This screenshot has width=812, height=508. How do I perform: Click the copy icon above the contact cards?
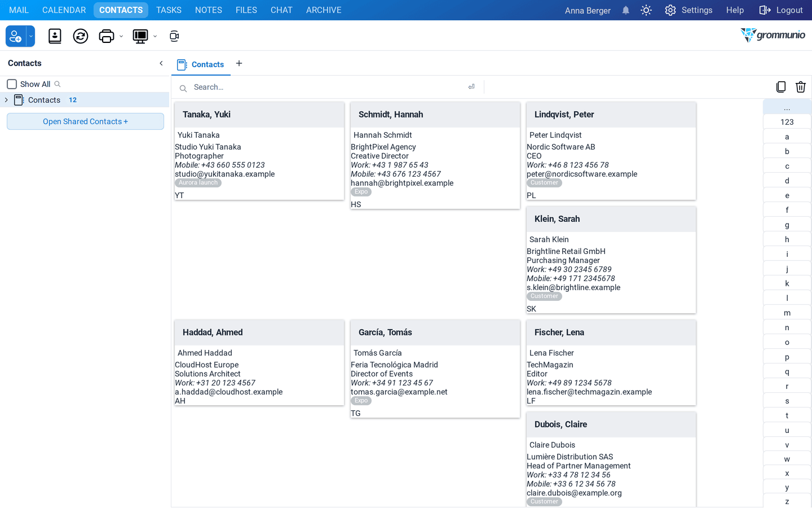[x=781, y=86]
